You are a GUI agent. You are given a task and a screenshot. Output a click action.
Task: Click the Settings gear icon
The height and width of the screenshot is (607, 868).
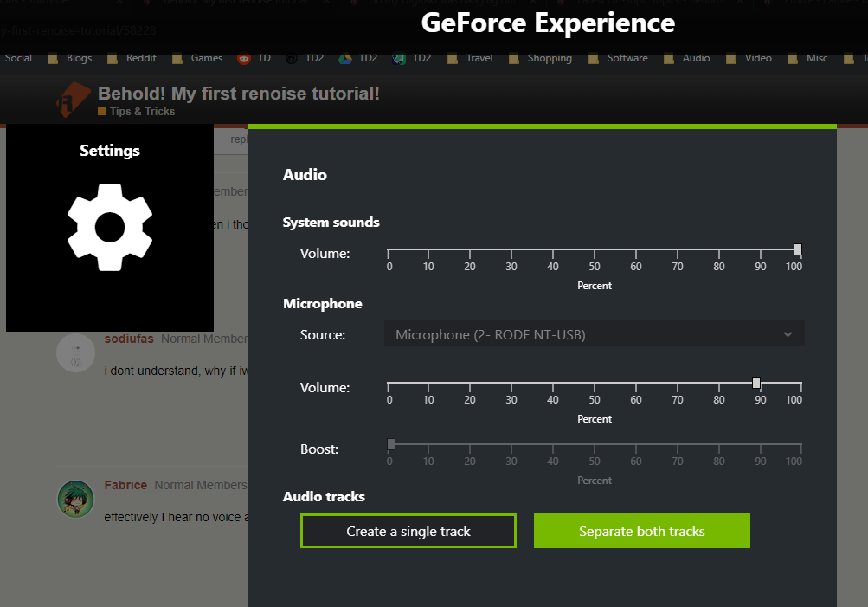tap(110, 227)
